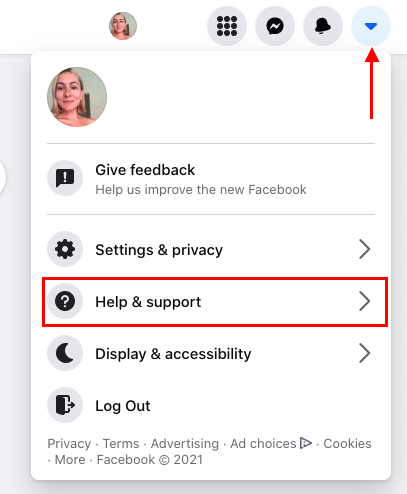
Task: Open the Notifications bell icon
Action: (323, 26)
